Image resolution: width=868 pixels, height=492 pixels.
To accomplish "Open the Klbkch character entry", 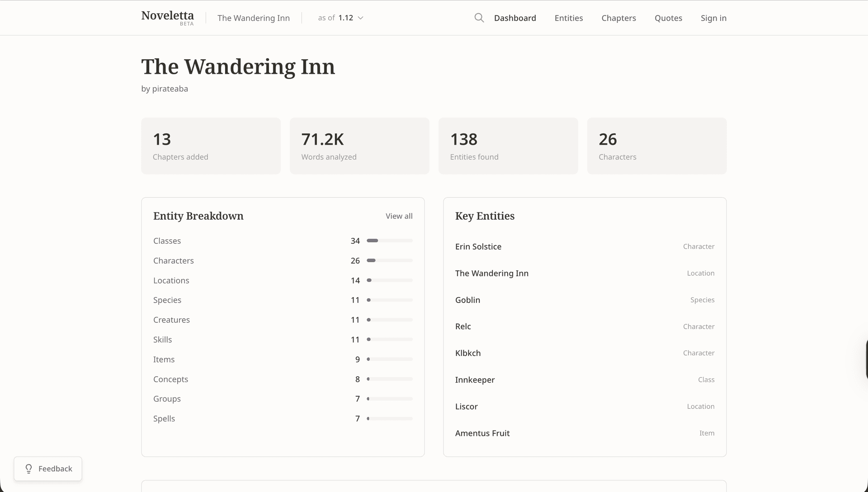I will click(467, 353).
